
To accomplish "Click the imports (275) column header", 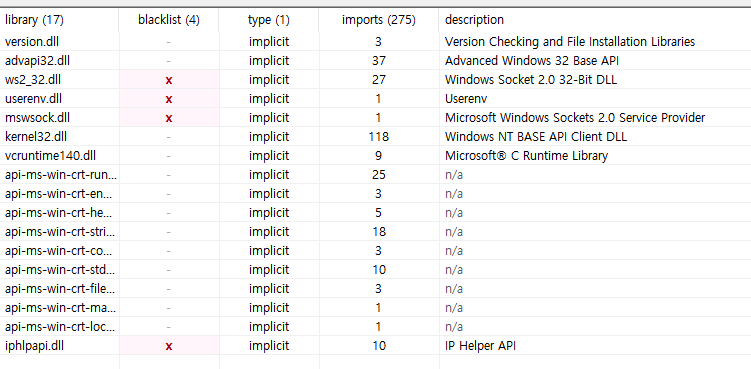I will [379, 20].
